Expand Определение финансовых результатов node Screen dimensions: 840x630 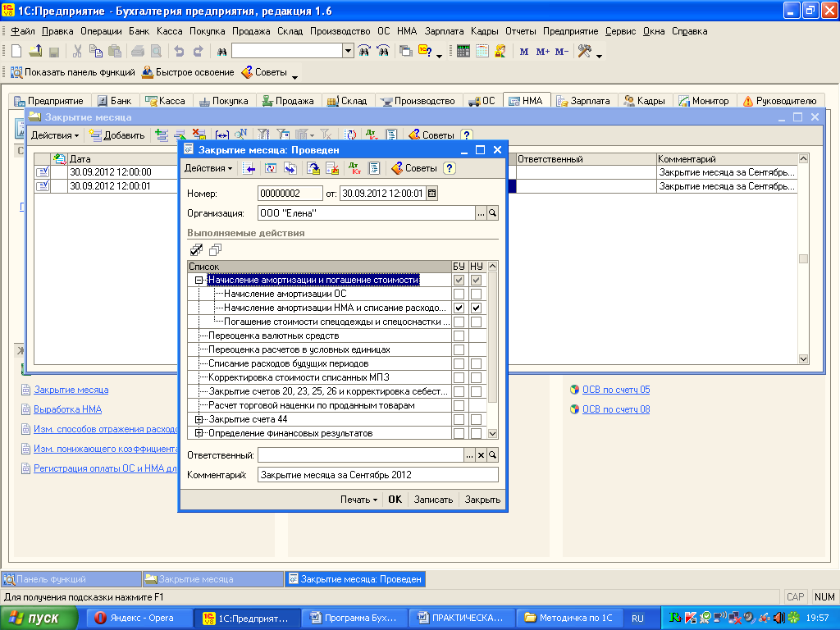point(199,433)
